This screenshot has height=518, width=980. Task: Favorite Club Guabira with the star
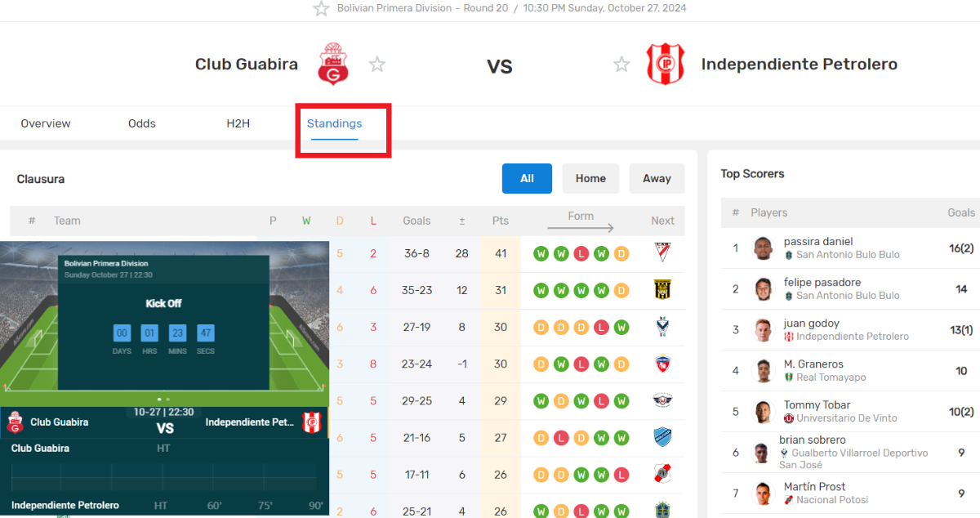376,64
